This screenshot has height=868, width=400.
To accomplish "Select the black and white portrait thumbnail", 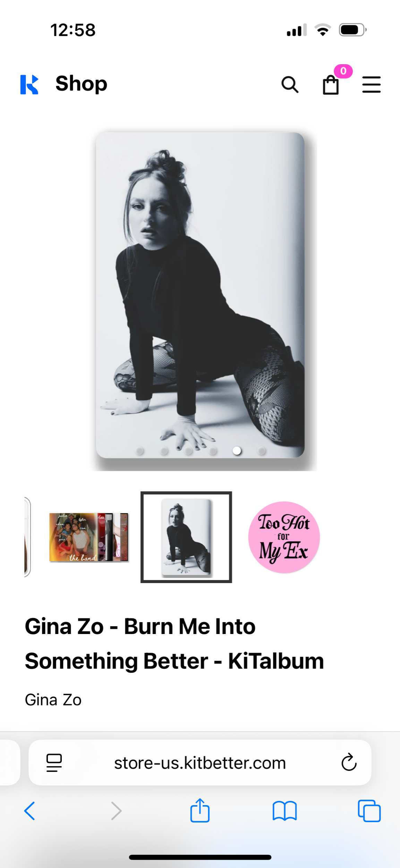I will [186, 537].
